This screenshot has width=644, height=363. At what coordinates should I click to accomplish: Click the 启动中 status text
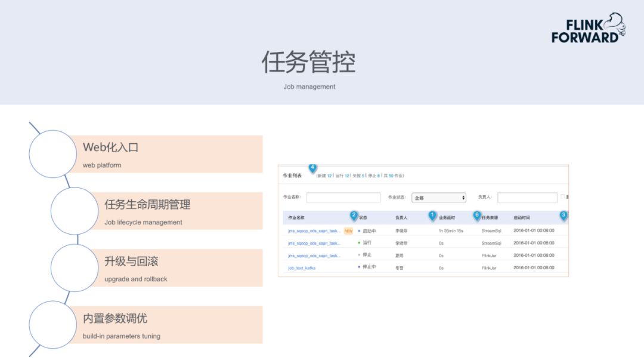click(x=369, y=231)
